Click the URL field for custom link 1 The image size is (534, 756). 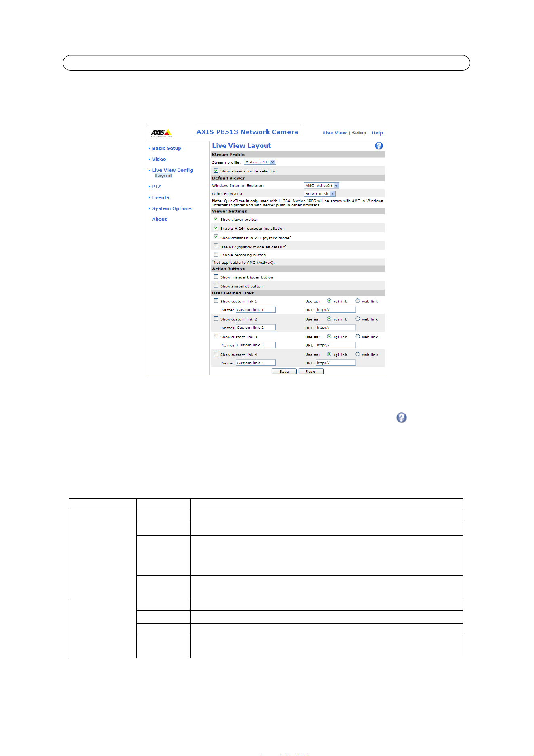click(336, 310)
